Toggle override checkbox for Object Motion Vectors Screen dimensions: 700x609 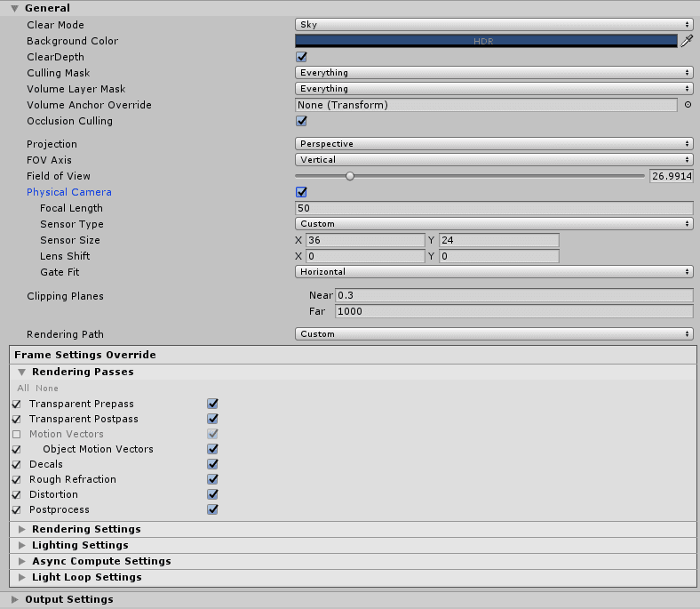[17, 449]
